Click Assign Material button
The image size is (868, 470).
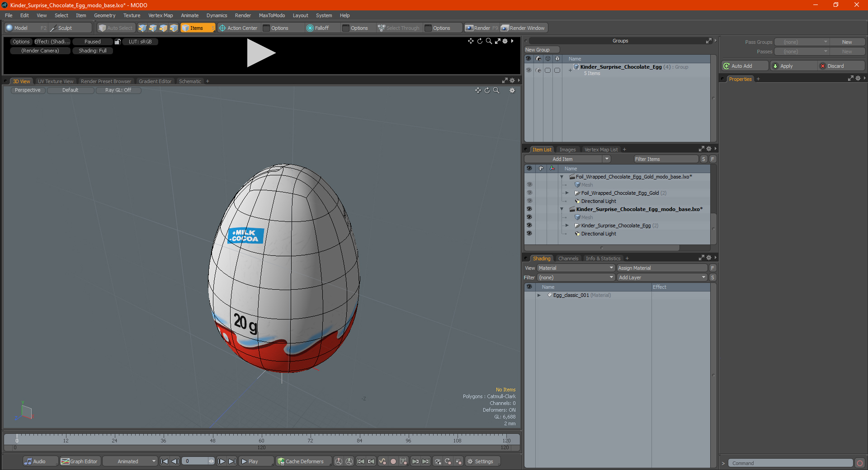tap(662, 268)
